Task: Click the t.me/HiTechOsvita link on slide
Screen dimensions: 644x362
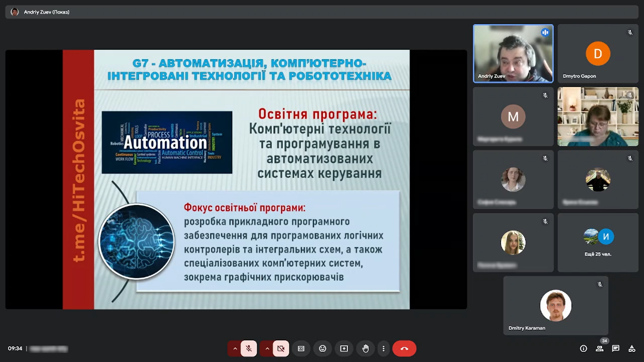Action: pos(78,180)
